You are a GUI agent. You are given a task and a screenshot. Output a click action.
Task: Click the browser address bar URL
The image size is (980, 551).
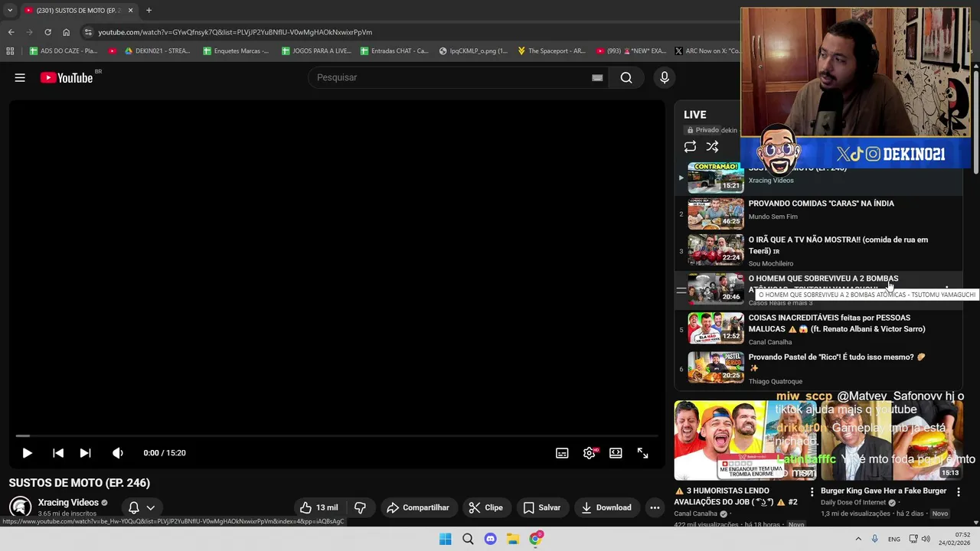[235, 32]
